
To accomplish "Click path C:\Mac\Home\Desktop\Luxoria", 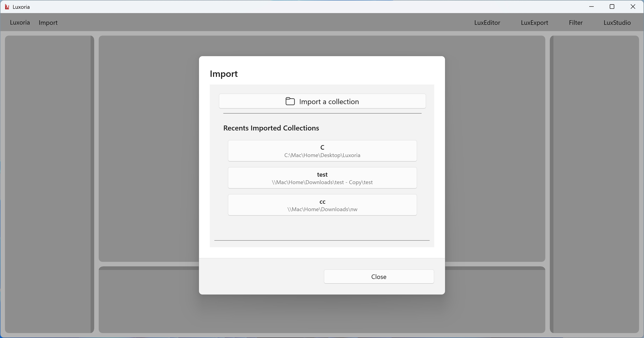I will (x=322, y=155).
